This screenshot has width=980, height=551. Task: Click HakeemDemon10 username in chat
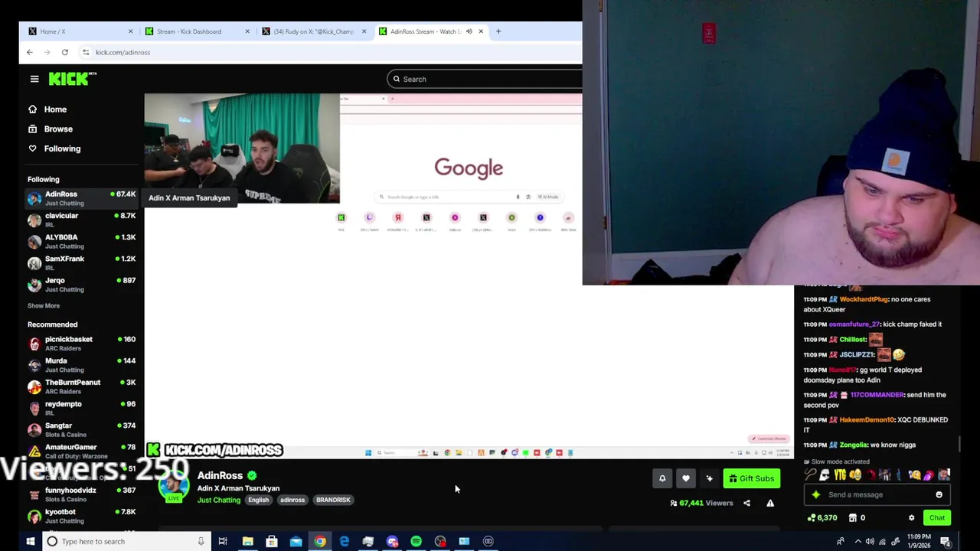[867, 419]
